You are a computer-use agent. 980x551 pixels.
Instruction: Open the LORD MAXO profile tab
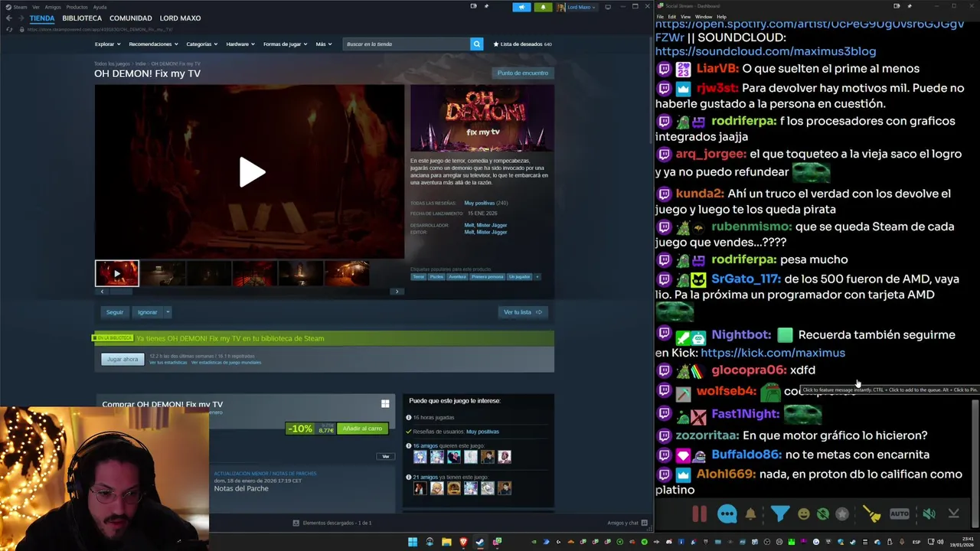(x=180, y=18)
